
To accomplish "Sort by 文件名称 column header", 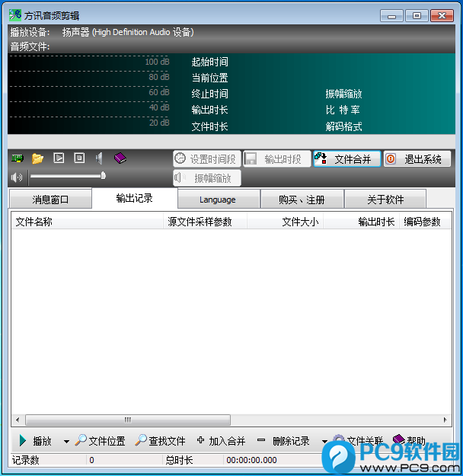I will point(87,222).
